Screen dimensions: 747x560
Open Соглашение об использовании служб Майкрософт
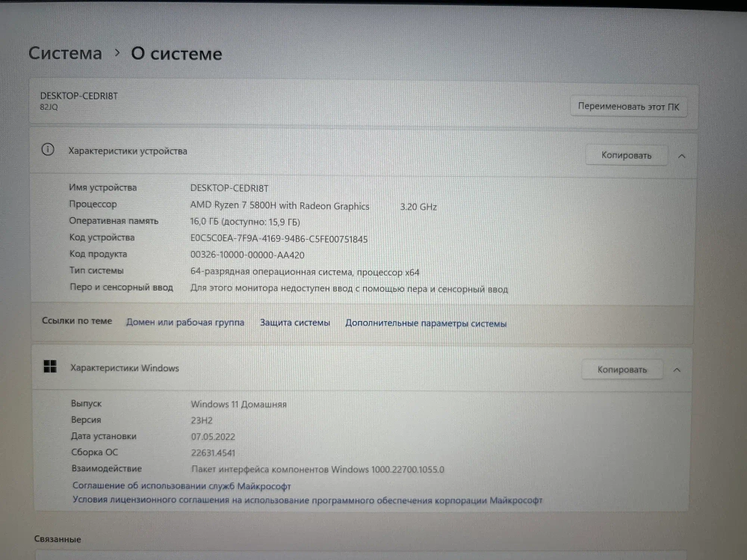(x=182, y=485)
